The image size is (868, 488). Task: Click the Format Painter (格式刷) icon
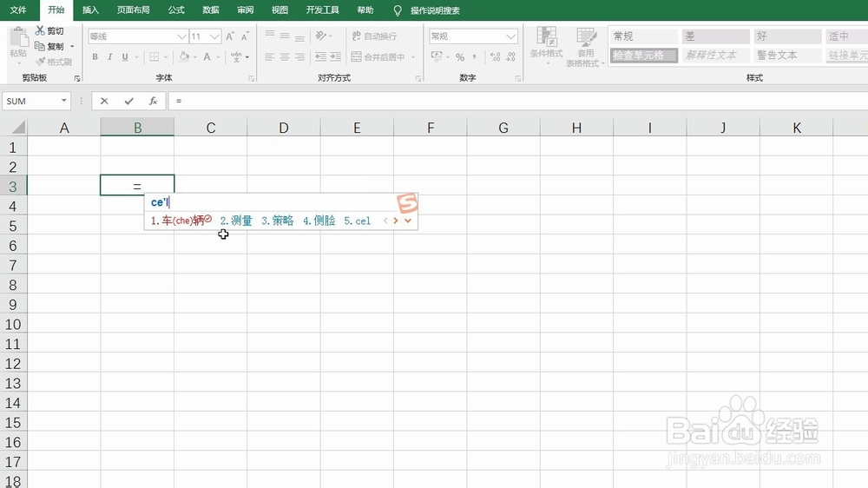pos(41,62)
